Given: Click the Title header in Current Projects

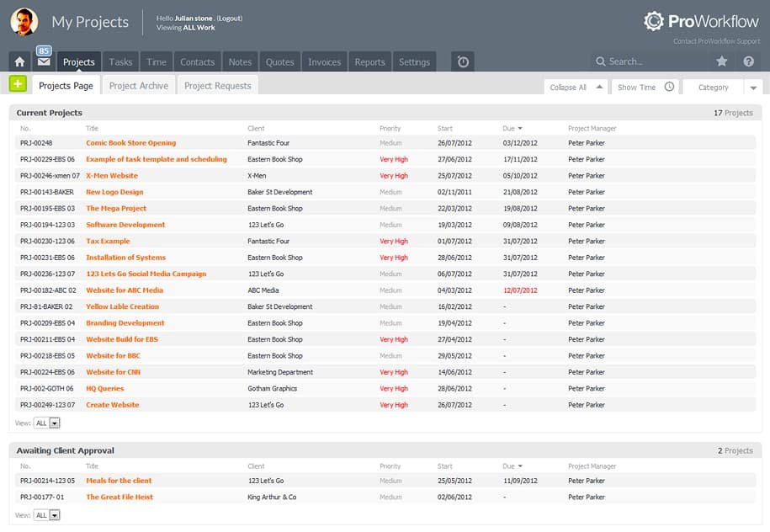Looking at the screenshot, I should (x=92, y=129).
